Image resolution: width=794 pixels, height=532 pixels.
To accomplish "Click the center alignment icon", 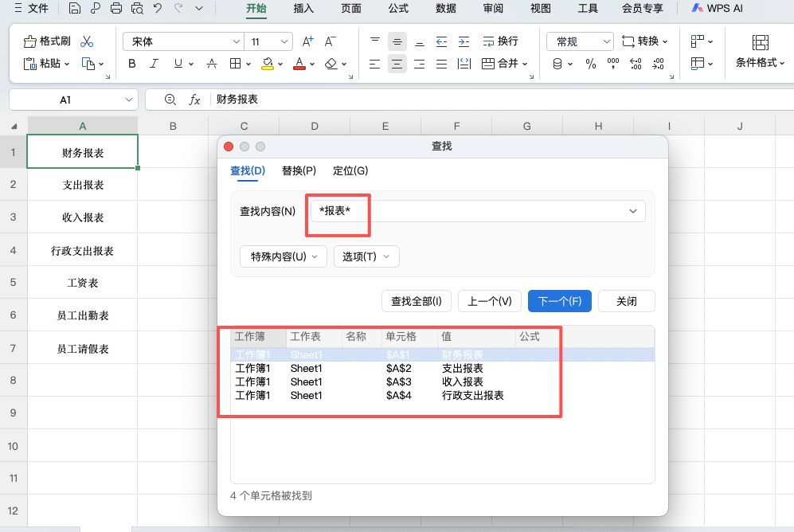I will point(397,64).
